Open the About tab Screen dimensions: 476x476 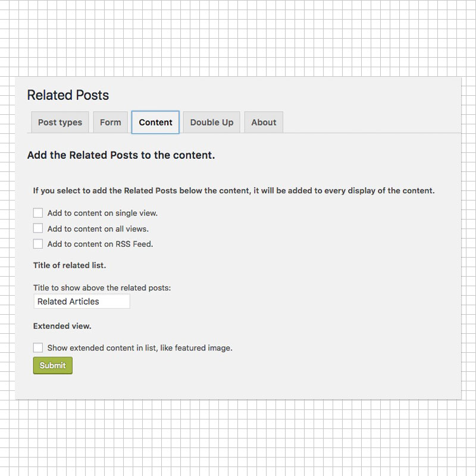(264, 122)
